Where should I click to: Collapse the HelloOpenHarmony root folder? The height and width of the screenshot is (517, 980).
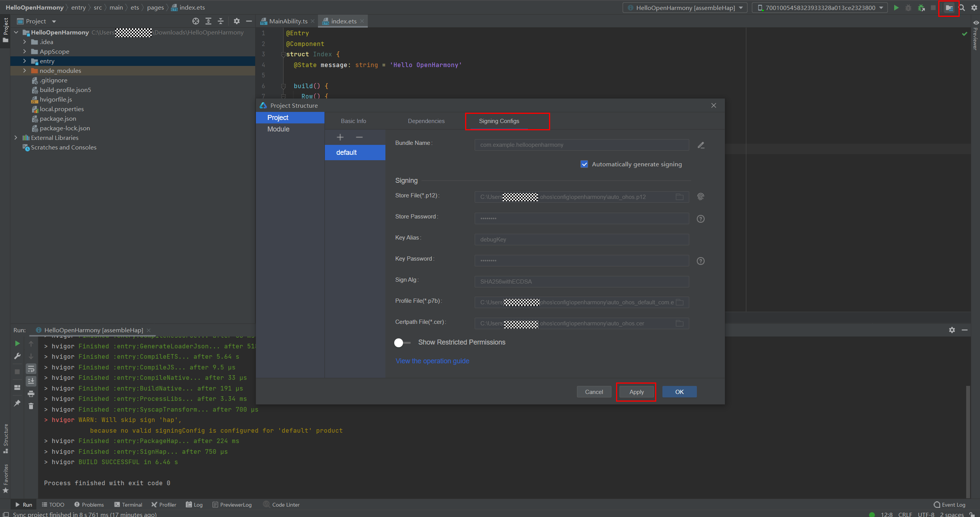[x=16, y=33]
